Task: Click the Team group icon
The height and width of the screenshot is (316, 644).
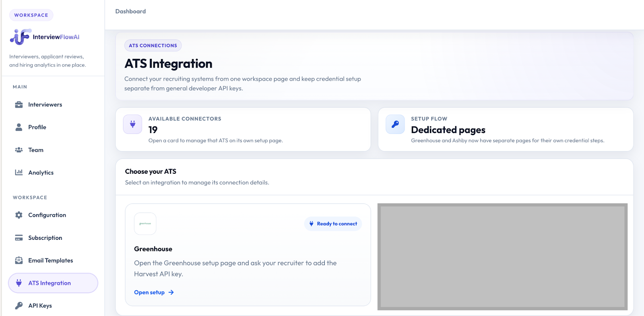Action: click(19, 150)
